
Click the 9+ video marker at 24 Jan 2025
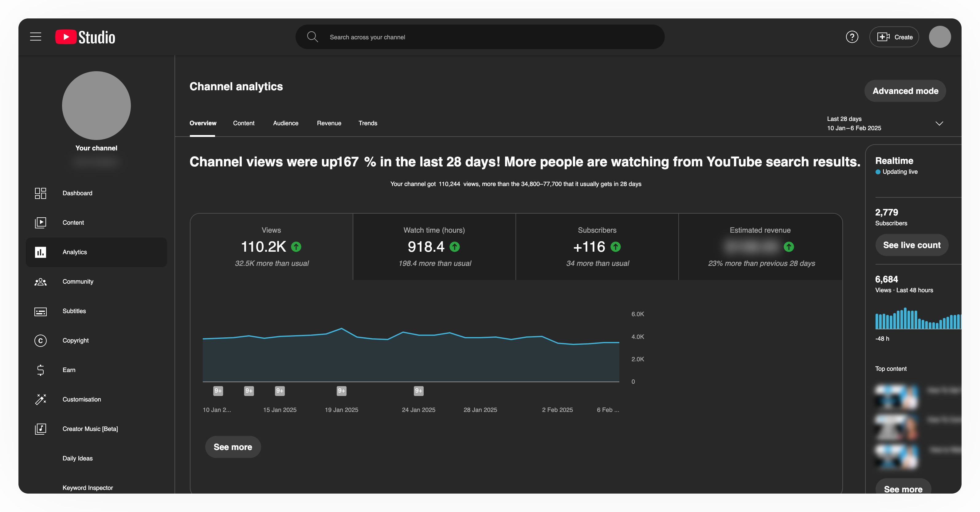click(418, 391)
